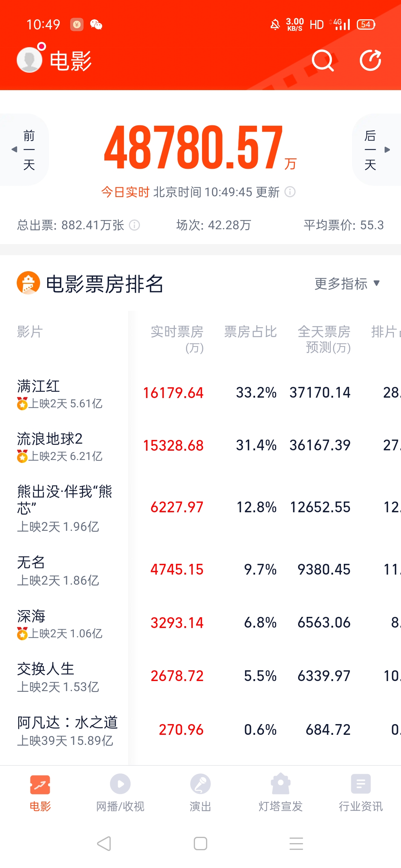Open the Android recent apps menu icon
The width and height of the screenshot is (401, 868).
[x=296, y=844]
